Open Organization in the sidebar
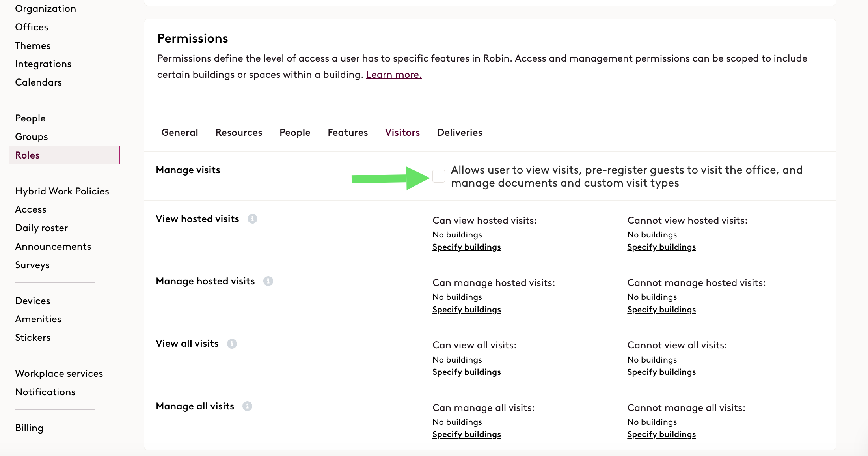The height and width of the screenshot is (456, 868). pyautogui.click(x=45, y=9)
